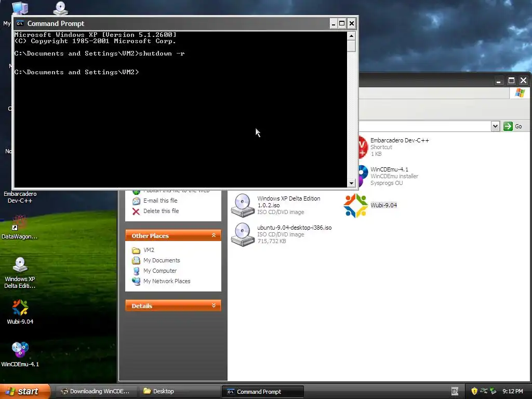Select Embarcadero Dev-C++ desktop shortcut label
The width and height of the screenshot is (532, 399).
tap(20, 197)
